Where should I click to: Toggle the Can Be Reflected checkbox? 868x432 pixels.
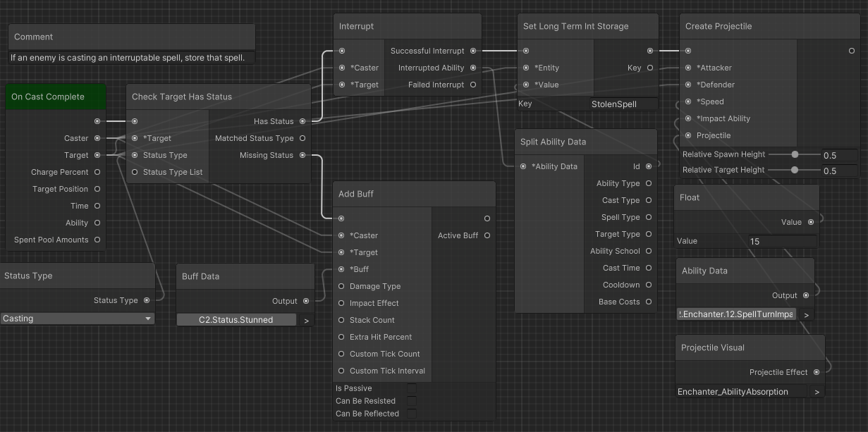[x=412, y=414]
